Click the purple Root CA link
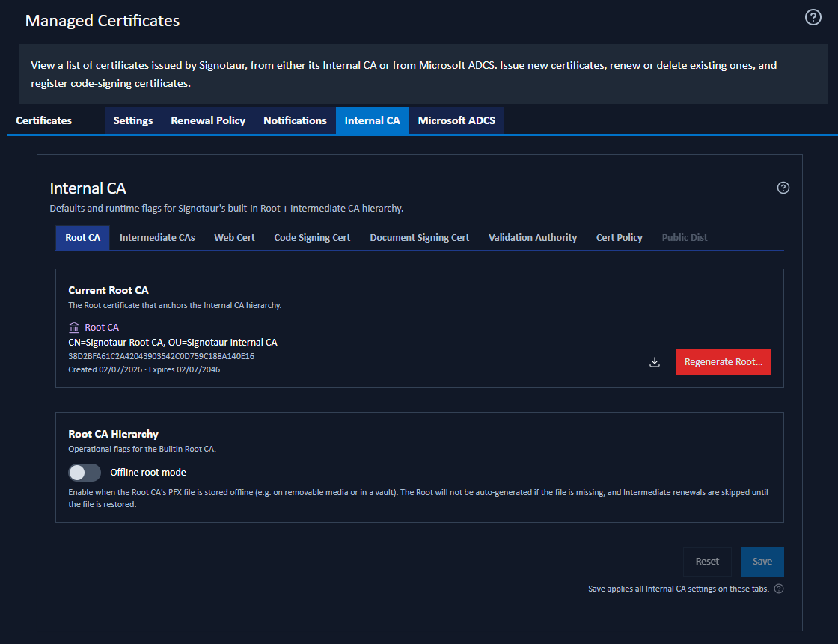The width and height of the screenshot is (838, 644). pyautogui.click(x=102, y=327)
